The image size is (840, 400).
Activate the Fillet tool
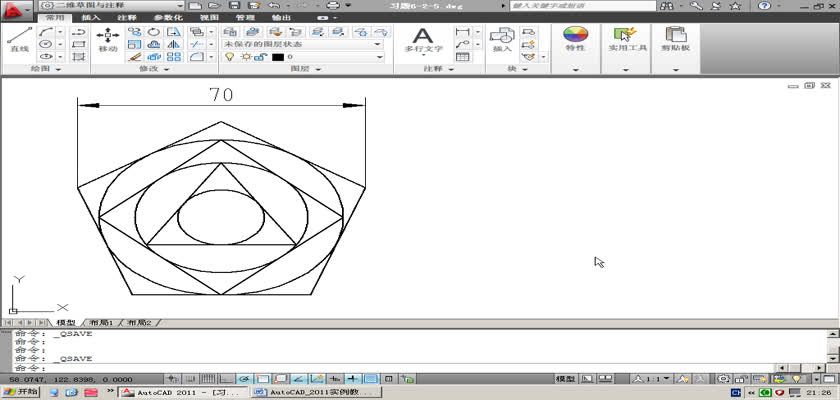197,56
